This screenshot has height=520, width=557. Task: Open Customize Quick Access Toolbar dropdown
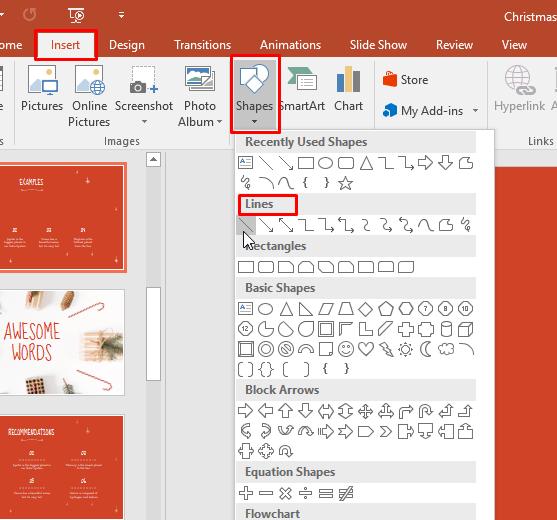pos(121,15)
